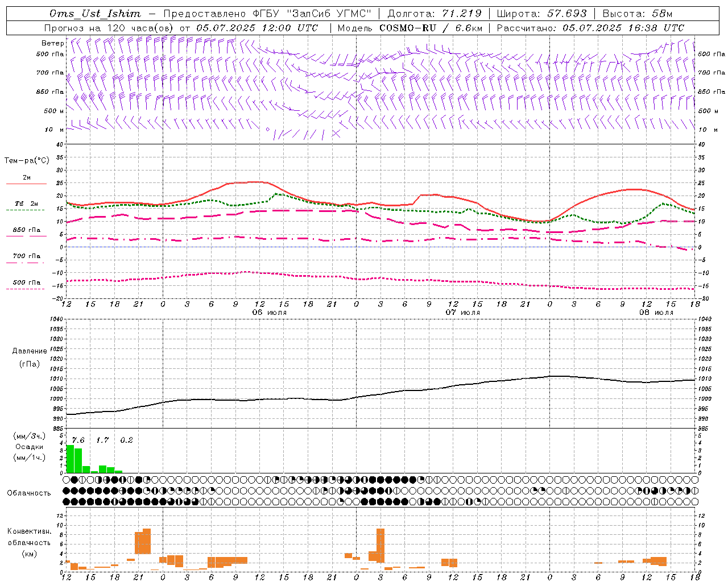Click the tallest green precipitation bar
Viewport: 728px width, 582px height.
coord(70,459)
